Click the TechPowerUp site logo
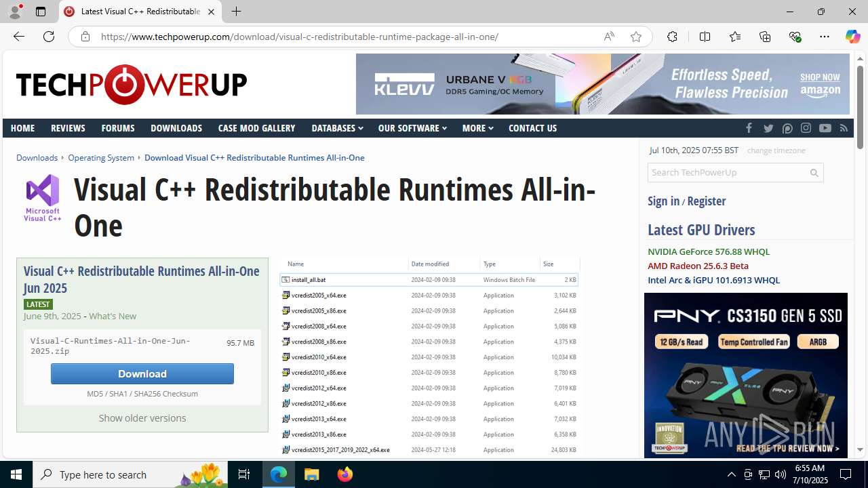The image size is (868, 488). pos(132,85)
